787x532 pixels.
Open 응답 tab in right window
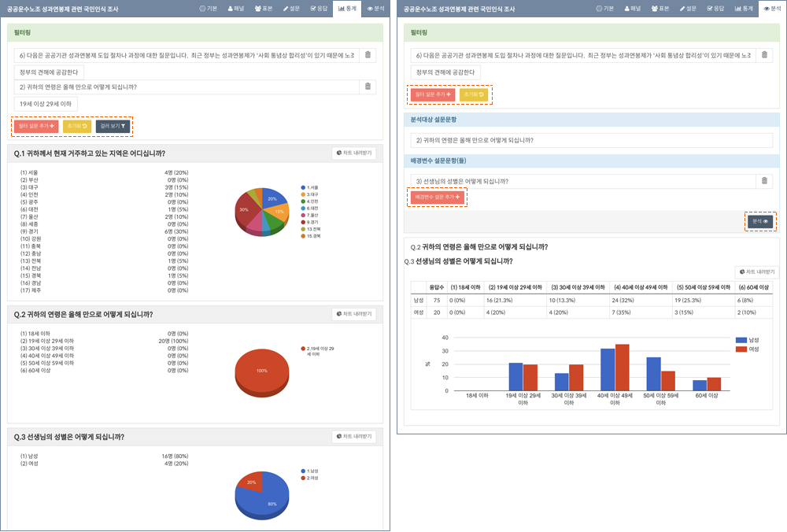tap(715, 9)
